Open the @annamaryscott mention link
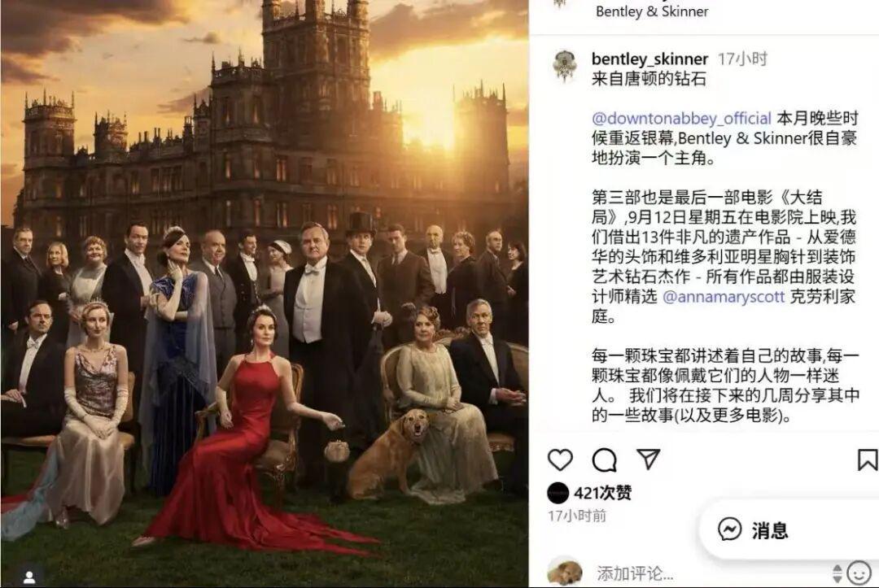879x588 pixels. point(724,296)
